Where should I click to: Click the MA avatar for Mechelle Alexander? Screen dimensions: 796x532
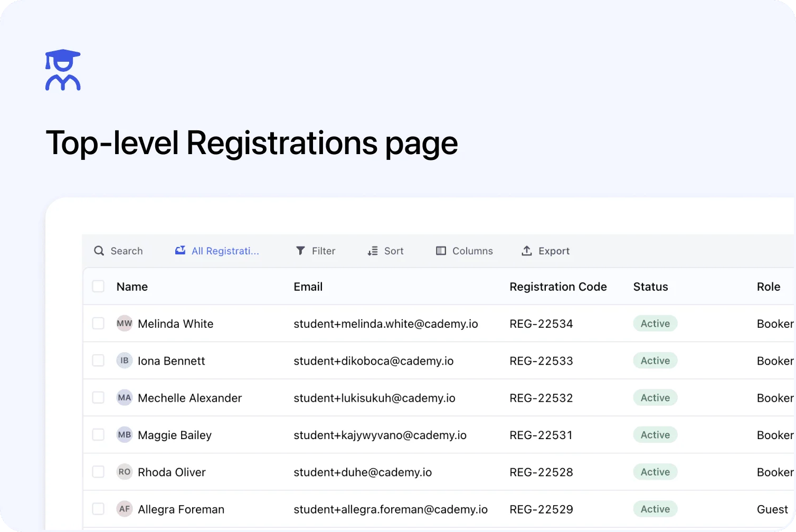[125, 397]
